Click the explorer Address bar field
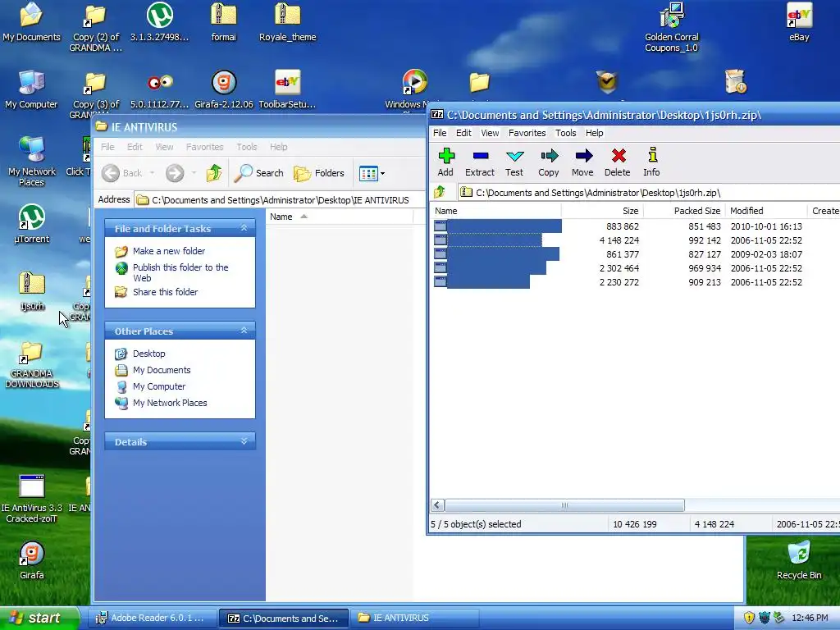Screen dimensions: 840x630 tap(279, 200)
